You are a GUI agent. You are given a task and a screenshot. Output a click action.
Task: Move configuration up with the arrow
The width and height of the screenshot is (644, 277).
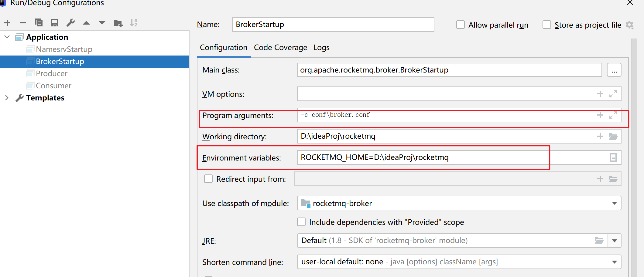coord(86,23)
